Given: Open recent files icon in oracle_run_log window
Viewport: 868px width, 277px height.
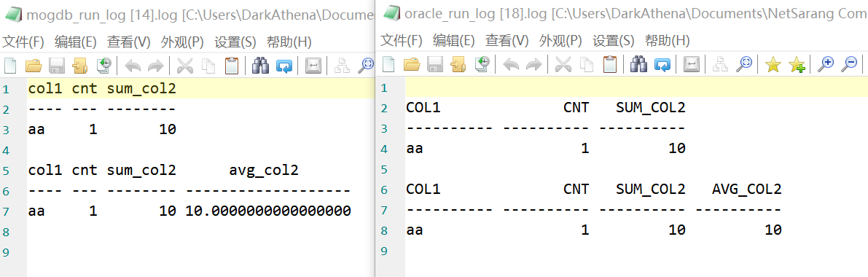Looking at the screenshot, I should click(x=482, y=64).
